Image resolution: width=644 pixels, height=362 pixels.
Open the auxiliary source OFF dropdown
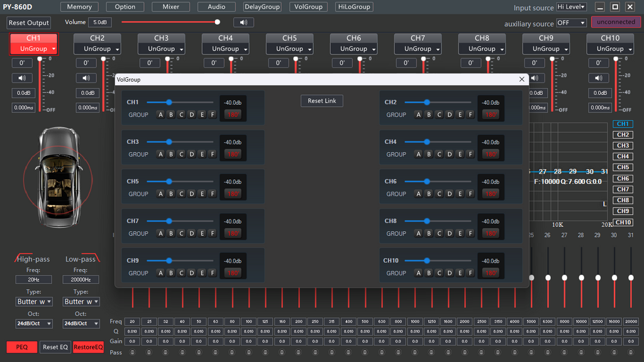[571, 23]
